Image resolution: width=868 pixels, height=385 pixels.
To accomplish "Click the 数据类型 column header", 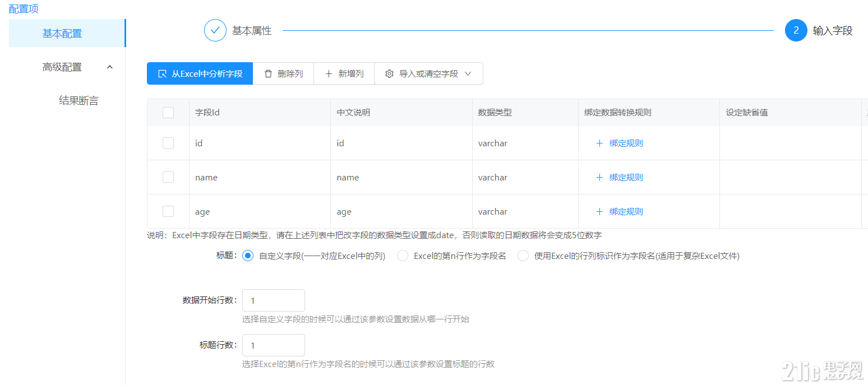I will (x=525, y=113).
